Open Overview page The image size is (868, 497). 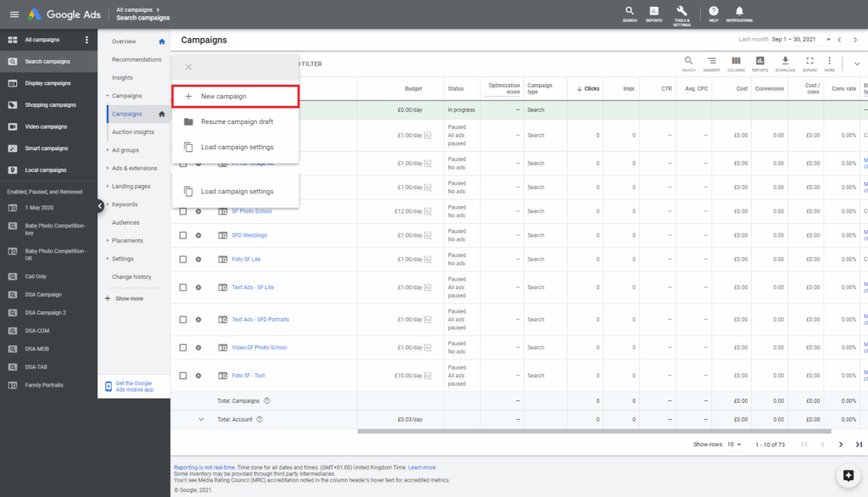point(124,42)
